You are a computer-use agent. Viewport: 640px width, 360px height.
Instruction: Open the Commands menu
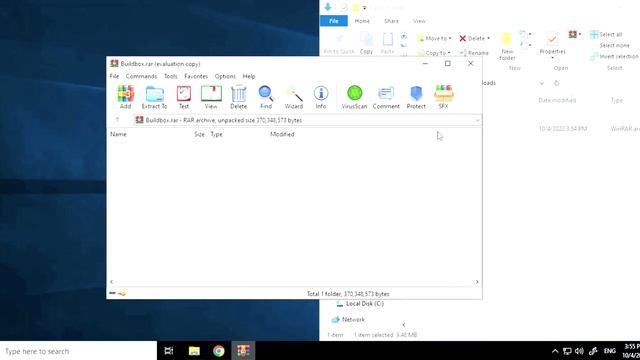point(141,76)
